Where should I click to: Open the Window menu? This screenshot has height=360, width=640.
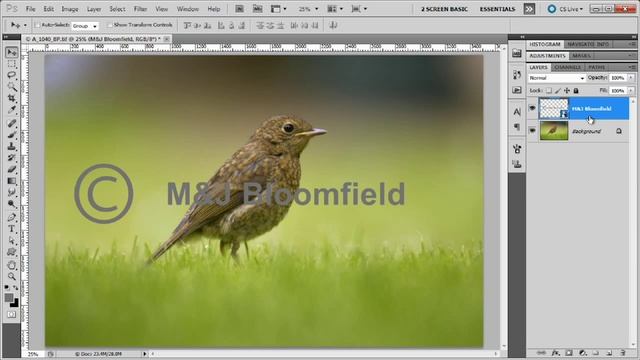click(x=187, y=9)
